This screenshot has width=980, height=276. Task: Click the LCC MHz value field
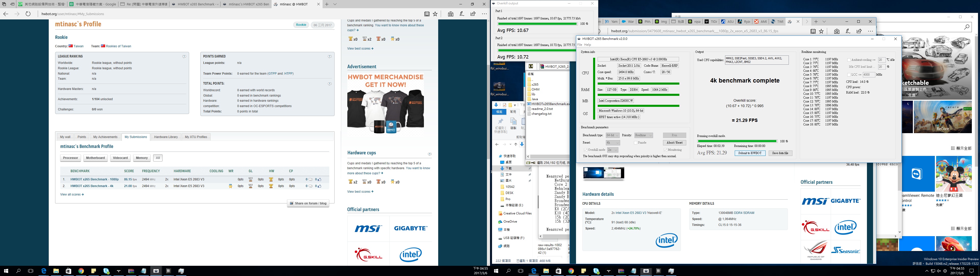[x=868, y=75]
